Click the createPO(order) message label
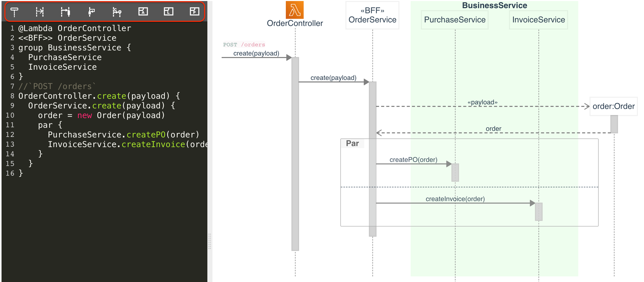The width and height of the screenshot is (644, 282). pyautogui.click(x=413, y=160)
